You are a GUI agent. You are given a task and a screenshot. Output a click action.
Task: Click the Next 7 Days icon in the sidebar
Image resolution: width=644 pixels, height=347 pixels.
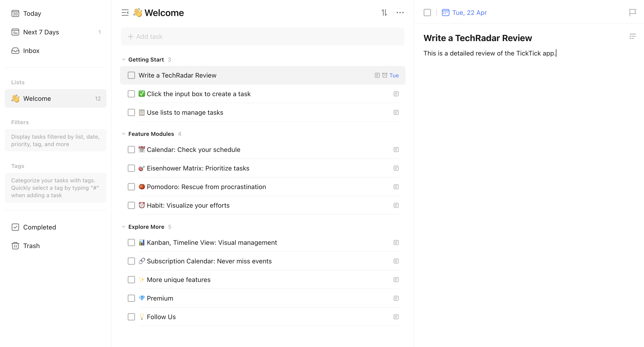tap(15, 32)
